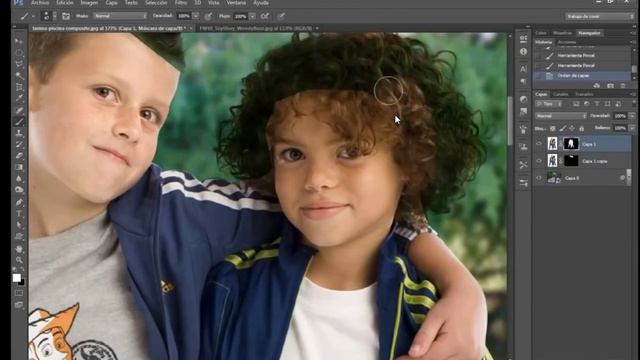This screenshot has height=360, width=640.
Task: Open the Archivo menu
Action: (40, 3)
